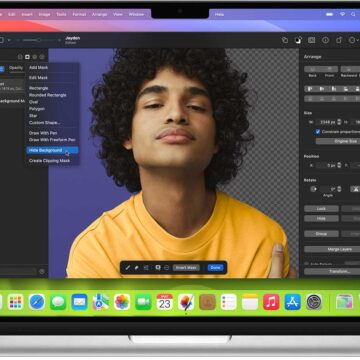Adjust the zoom slider in the toolbar
Viewport: 360px width, 360px height.
(39, 40)
